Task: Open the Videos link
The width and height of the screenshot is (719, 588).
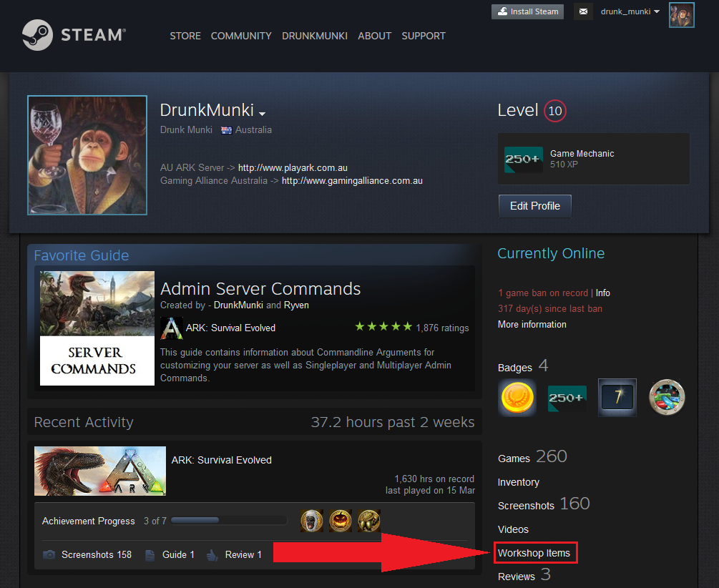Action: 513,530
